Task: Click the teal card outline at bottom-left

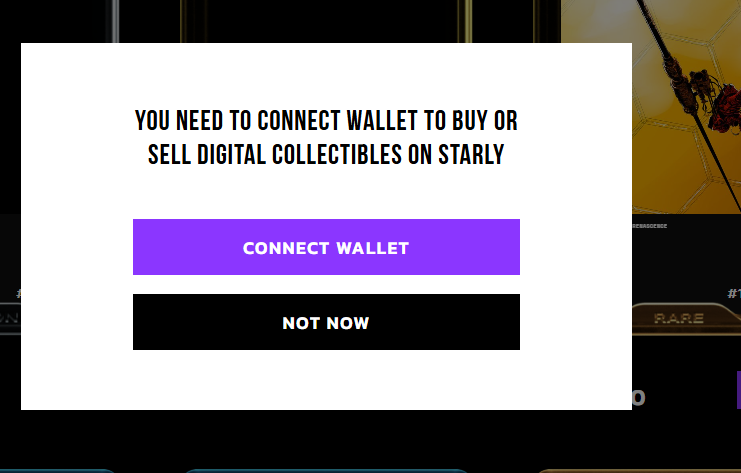Action: 60,469
